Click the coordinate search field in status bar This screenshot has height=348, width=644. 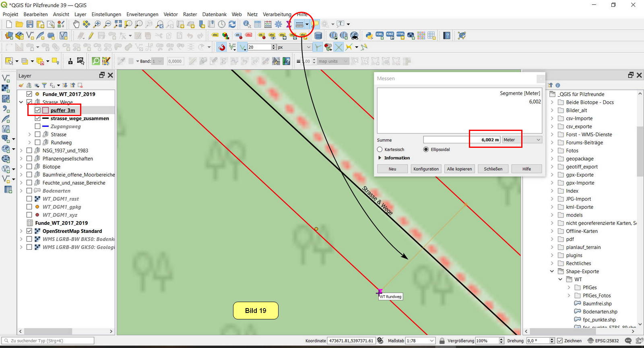(x=351, y=341)
